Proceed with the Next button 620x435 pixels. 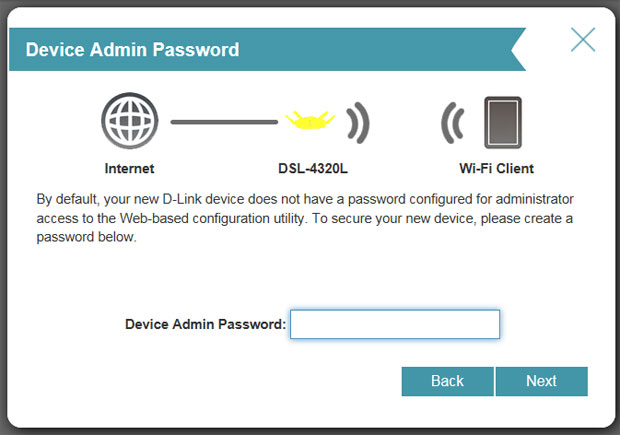point(541,381)
